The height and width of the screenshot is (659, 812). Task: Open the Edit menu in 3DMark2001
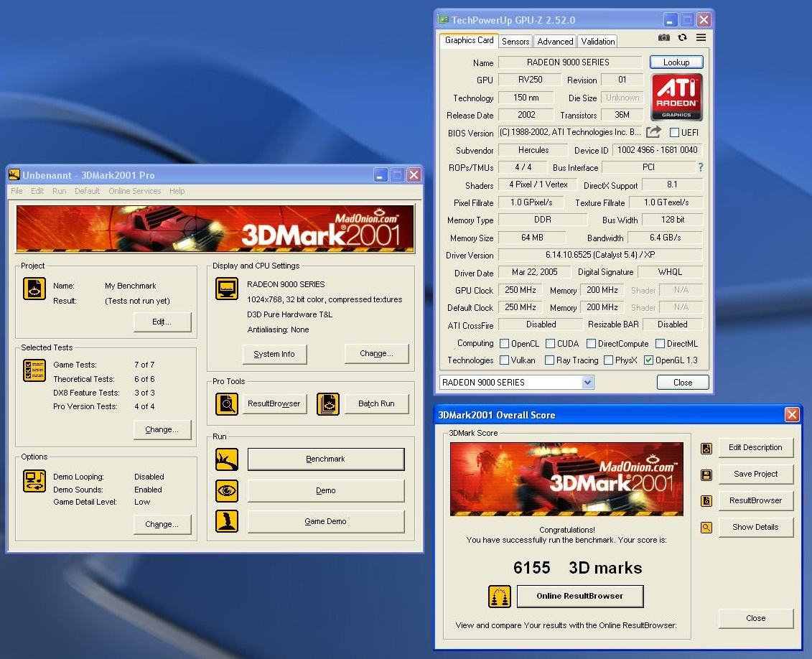[x=37, y=191]
